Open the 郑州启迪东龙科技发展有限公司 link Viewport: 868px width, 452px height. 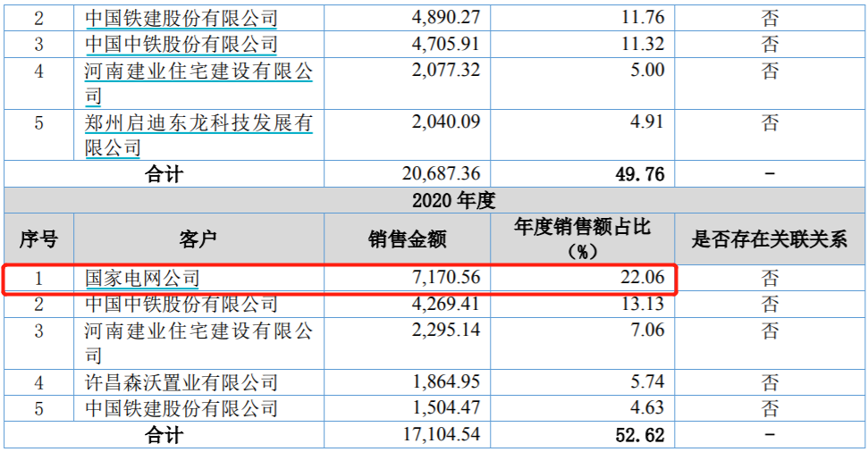(x=198, y=124)
